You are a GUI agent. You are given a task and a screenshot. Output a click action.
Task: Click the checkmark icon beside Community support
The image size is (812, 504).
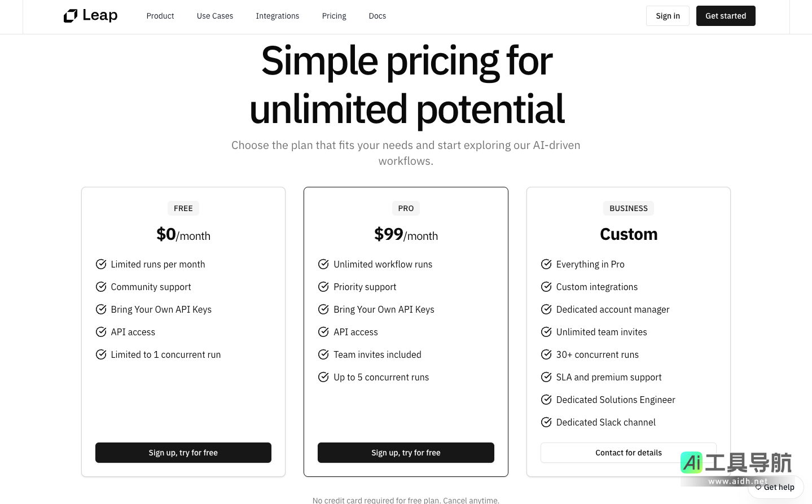pyautogui.click(x=101, y=287)
